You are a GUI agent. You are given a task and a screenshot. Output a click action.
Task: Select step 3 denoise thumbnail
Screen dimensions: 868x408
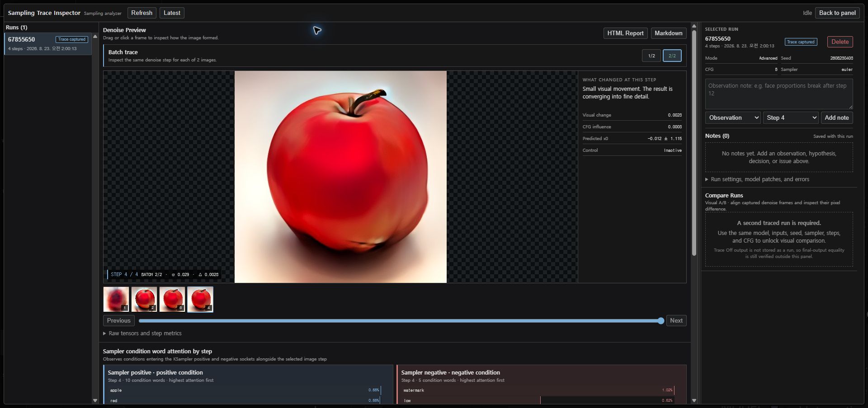172,299
